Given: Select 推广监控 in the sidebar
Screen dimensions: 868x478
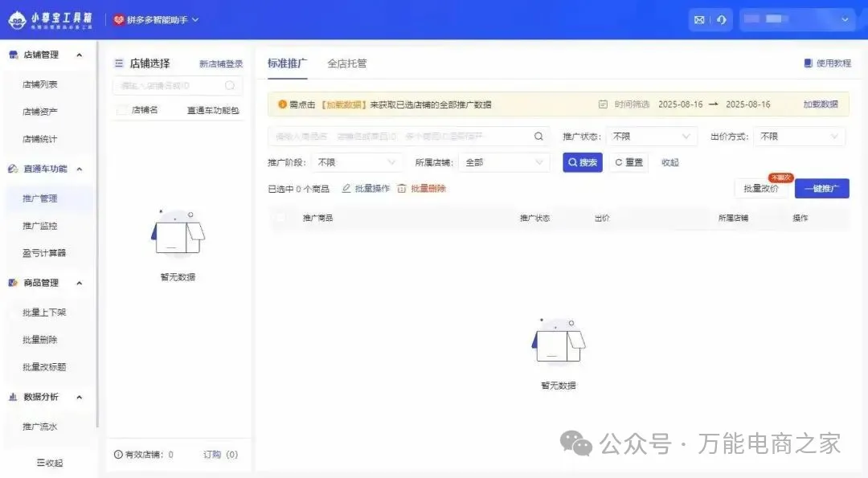Looking at the screenshot, I should coord(40,226).
